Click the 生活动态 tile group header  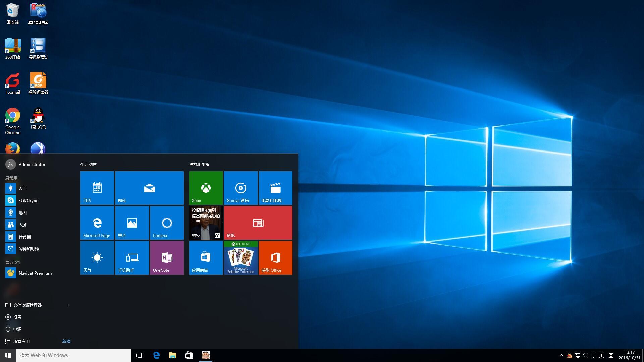click(89, 164)
